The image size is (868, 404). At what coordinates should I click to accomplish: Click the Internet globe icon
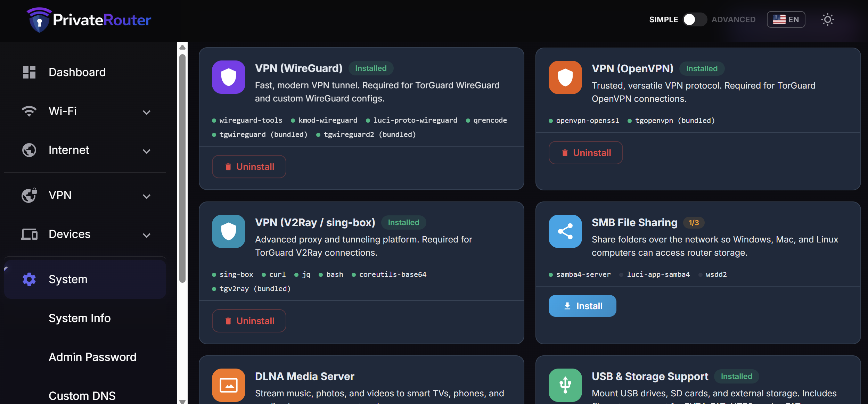(29, 150)
